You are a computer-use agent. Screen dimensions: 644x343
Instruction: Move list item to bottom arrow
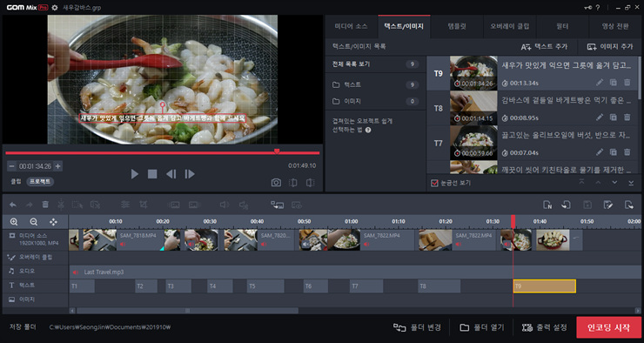(631, 183)
